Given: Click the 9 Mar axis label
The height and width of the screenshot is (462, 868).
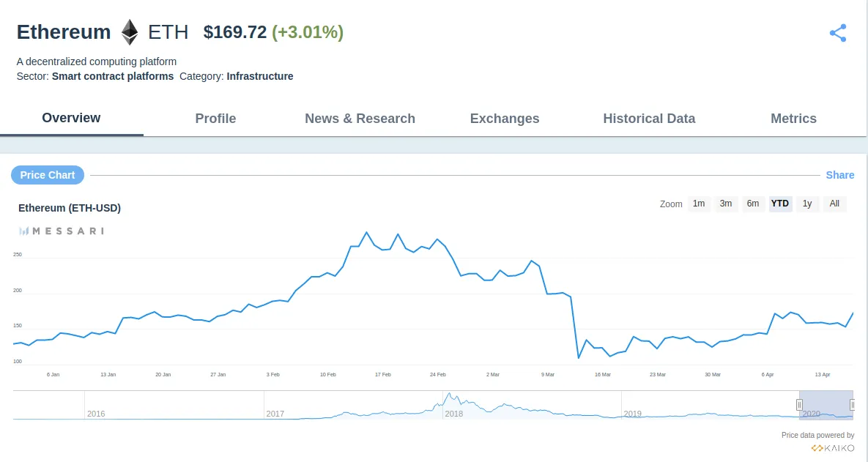Looking at the screenshot, I should 548,375.
